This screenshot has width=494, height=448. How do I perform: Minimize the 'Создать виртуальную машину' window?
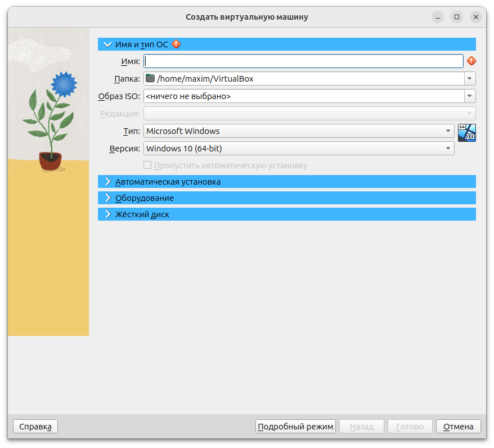tap(437, 17)
